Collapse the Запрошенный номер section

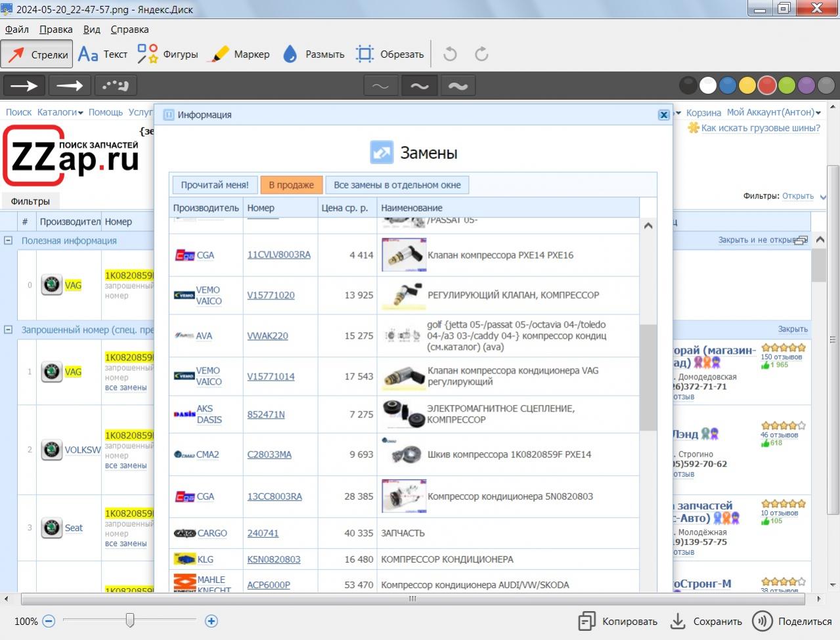pos(9,330)
